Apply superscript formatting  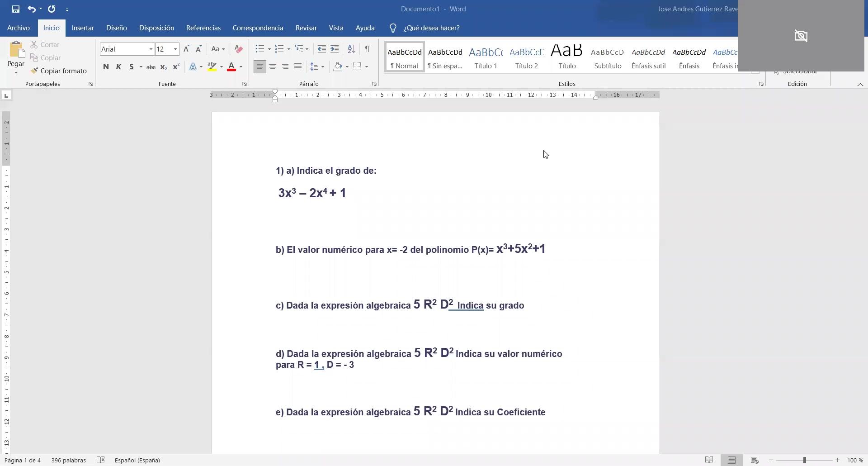coord(176,67)
